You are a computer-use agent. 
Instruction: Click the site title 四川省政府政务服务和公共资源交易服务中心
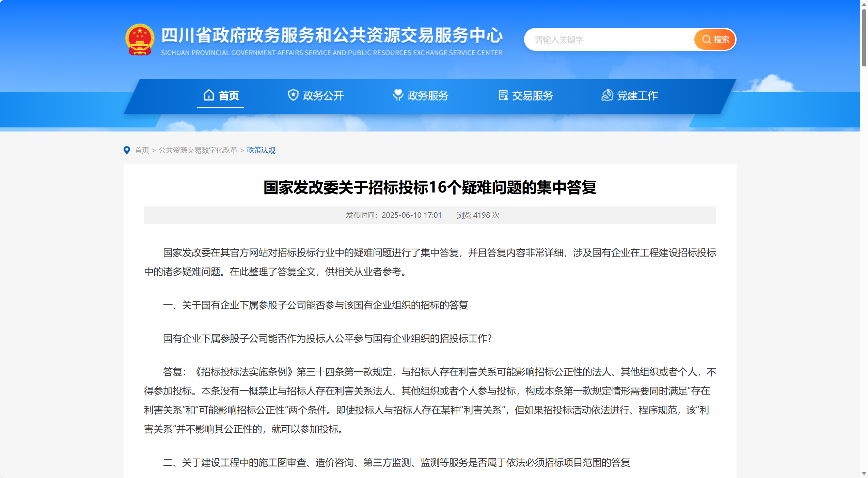click(332, 35)
